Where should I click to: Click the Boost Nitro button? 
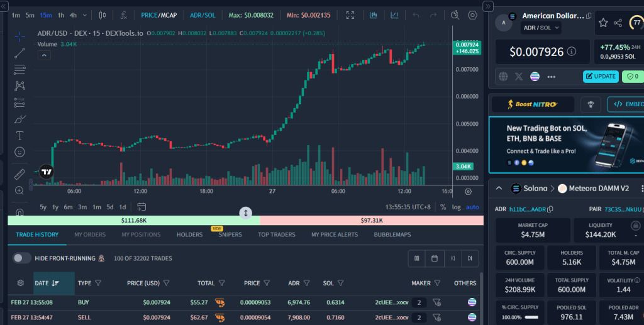[x=533, y=104]
